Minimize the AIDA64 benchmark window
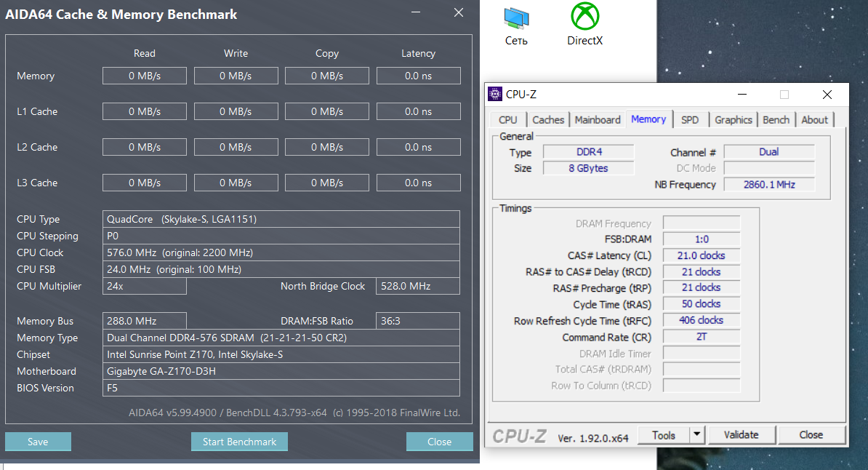868x470 pixels. coord(416,12)
